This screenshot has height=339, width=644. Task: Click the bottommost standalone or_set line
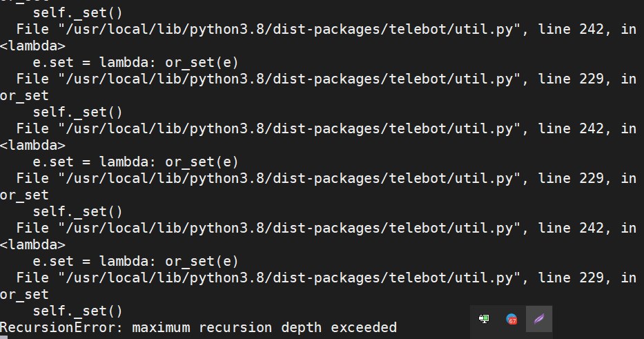[24, 295]
